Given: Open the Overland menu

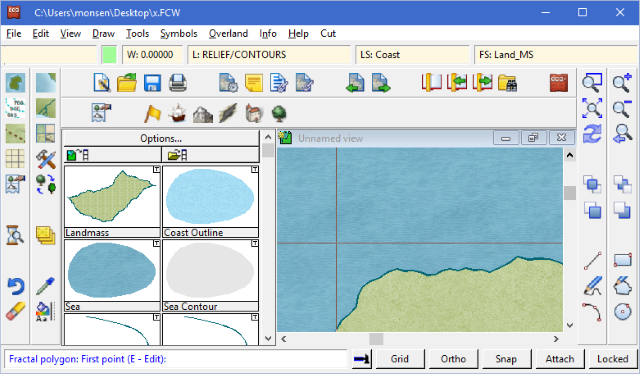Looking at the screenshot, I should 228,33.
